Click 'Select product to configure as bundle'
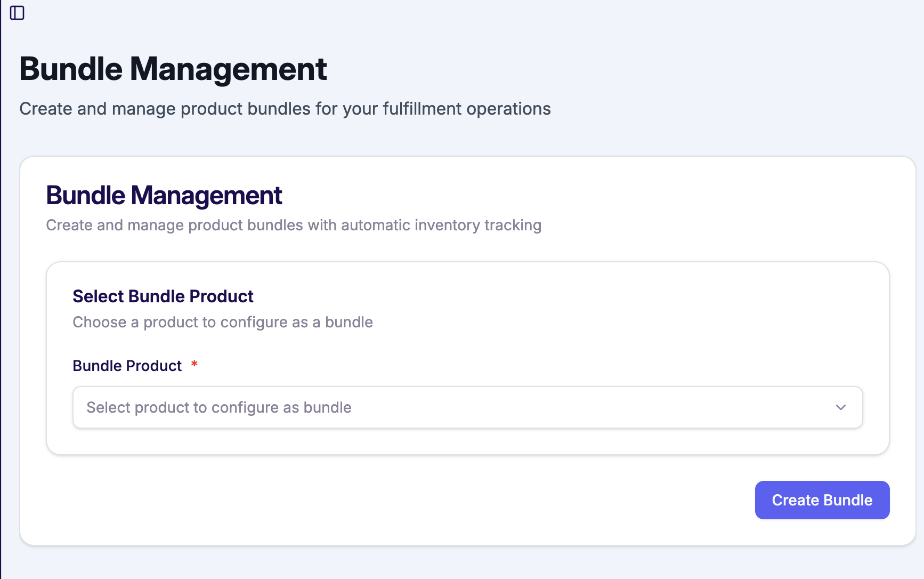This screenshot has height=579, width=924. coord(219,407)
